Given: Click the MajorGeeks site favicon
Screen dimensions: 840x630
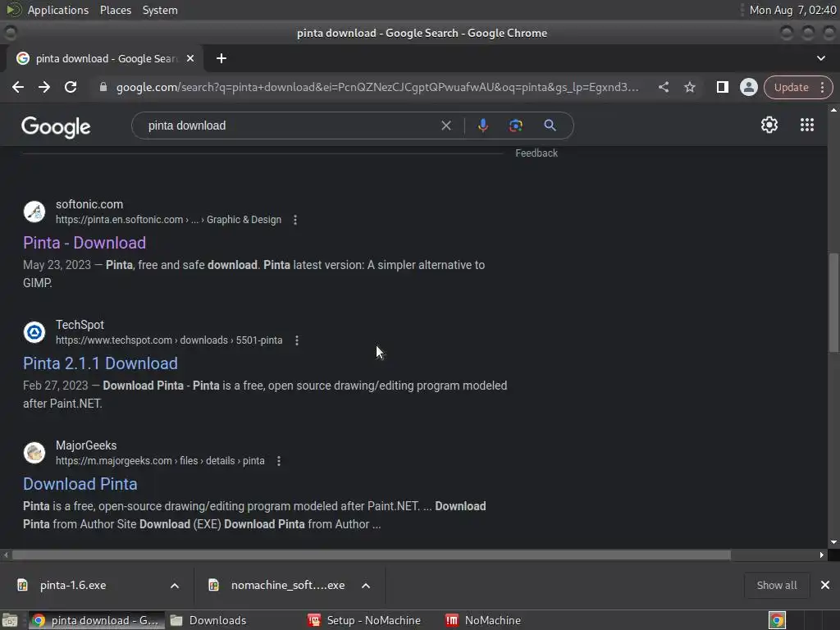Looking at the screenshot, I should tap(34, 453).
